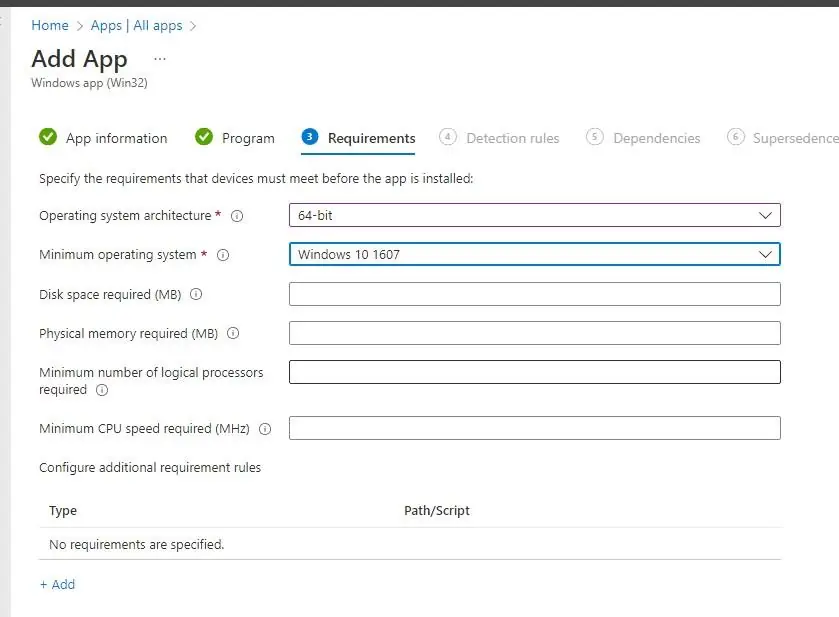Open the Operating system architecture dropdown

535,215
